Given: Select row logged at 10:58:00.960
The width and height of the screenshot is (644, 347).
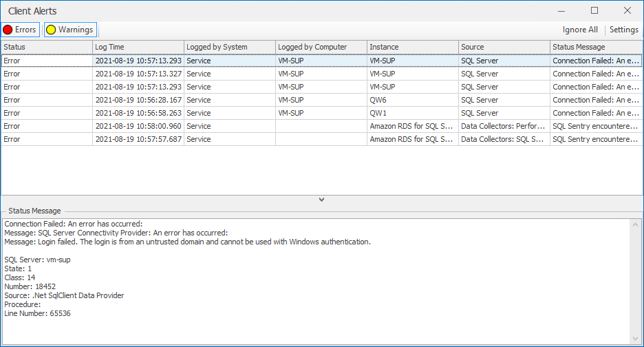Looking at the screenshot, I should click(x=321, y=126).
